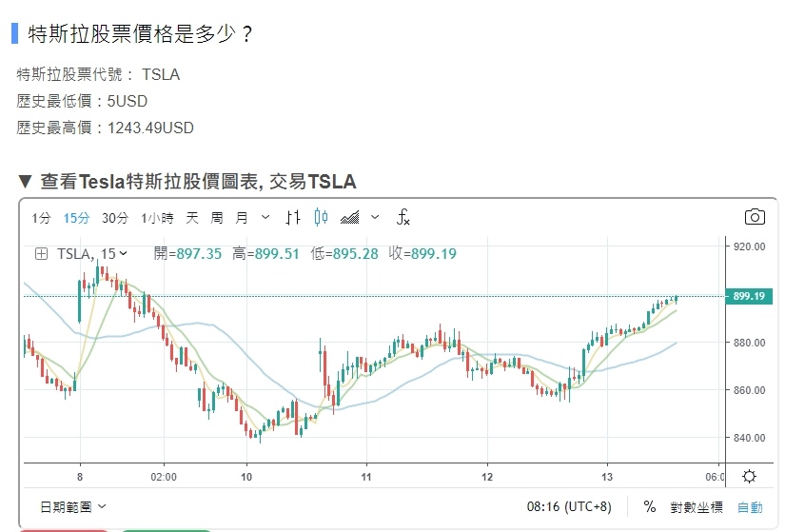The height and width of the screenshot is (532, 805).
Task: Toggle auto scale 自動
Action: coord(750,507)
